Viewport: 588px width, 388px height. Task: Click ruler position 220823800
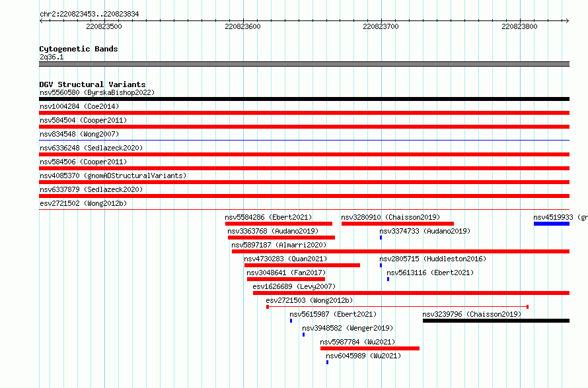[519, 26]
